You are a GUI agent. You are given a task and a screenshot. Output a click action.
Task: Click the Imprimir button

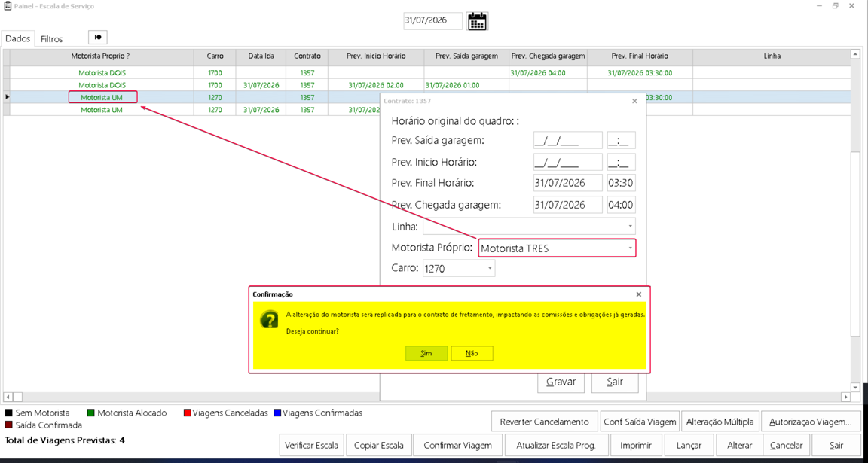636,445
